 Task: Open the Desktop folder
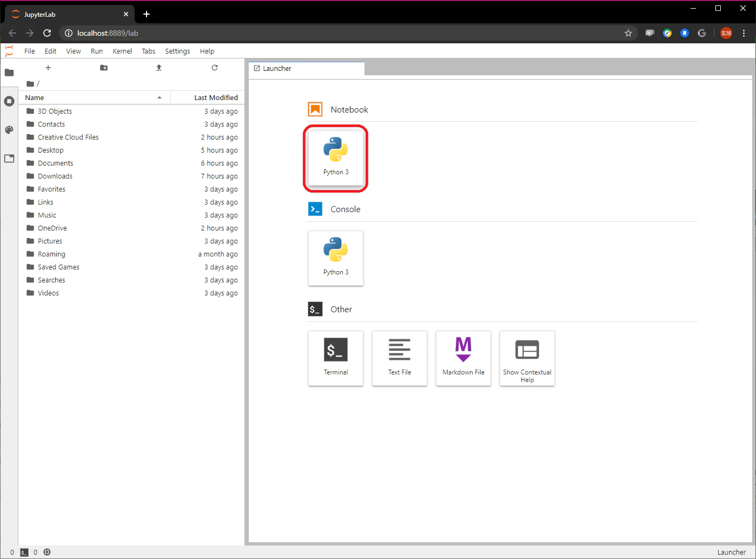pyautogui.click(x=131, y=150)
